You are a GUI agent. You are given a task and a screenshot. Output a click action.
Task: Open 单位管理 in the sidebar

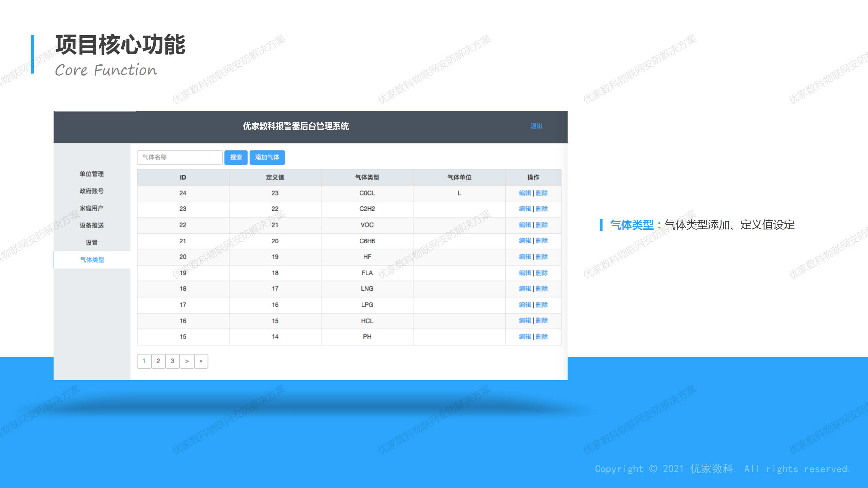pyautogui.click(x=92, y=174)
